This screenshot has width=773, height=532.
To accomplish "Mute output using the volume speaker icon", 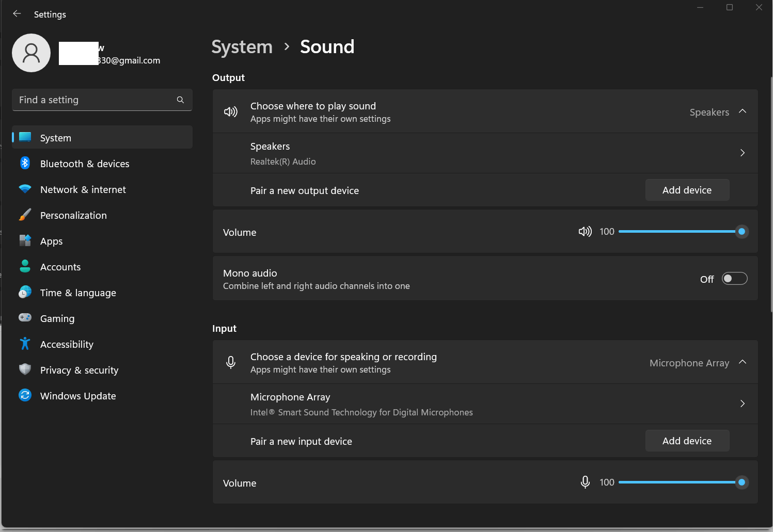I will click(585, 232).
